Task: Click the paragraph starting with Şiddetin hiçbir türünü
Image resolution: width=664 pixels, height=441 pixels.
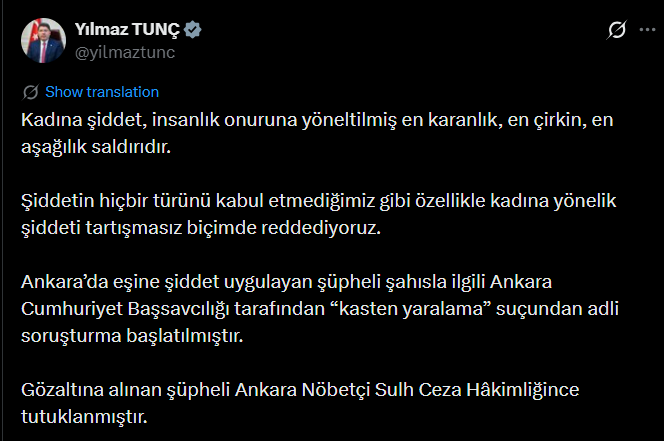Action: [320, 215]
